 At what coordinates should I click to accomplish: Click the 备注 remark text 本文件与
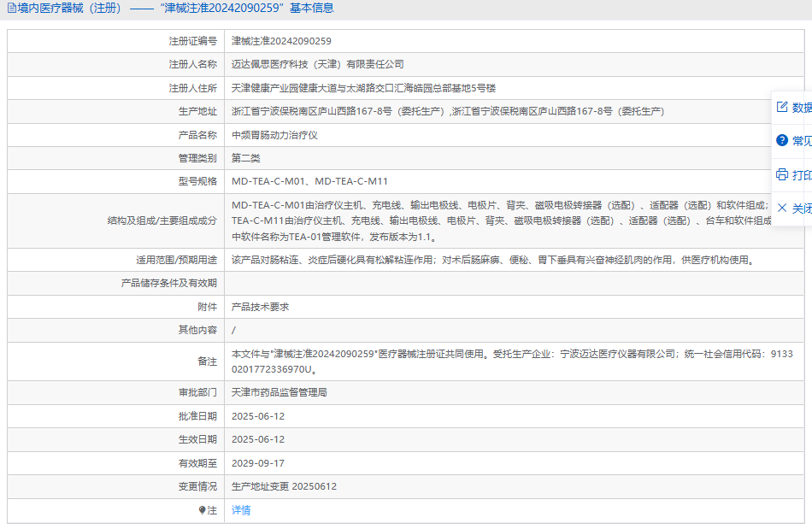pos(512,361)
